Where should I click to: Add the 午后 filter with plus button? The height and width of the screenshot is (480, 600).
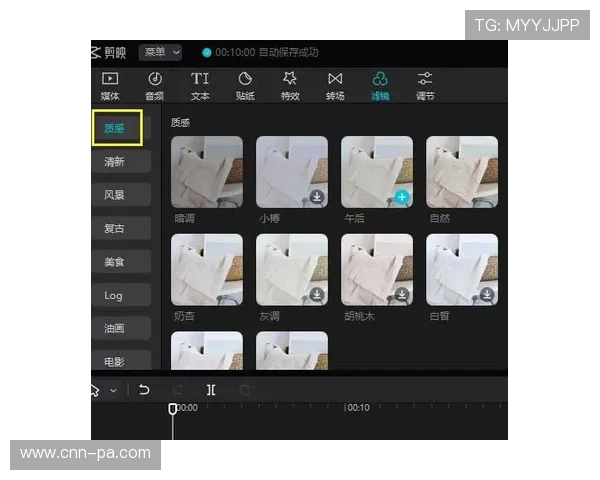(x=402, y=197)
